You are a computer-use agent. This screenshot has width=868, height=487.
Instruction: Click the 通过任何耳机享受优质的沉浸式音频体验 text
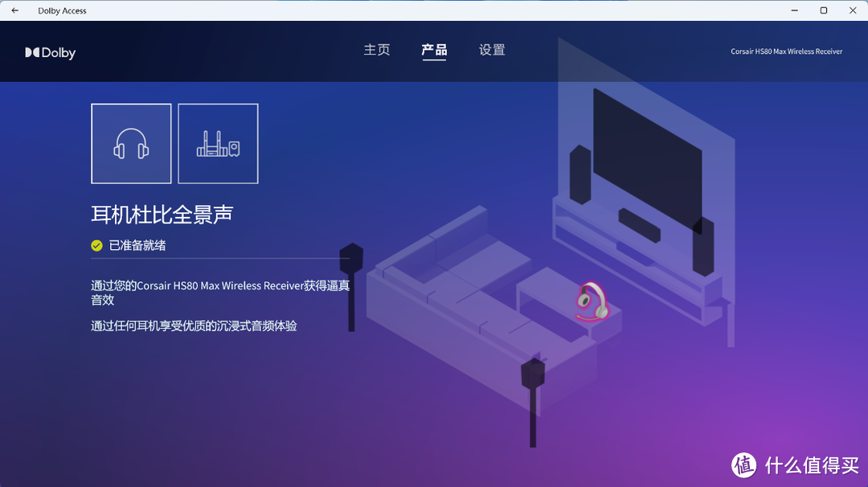[194, 326]
